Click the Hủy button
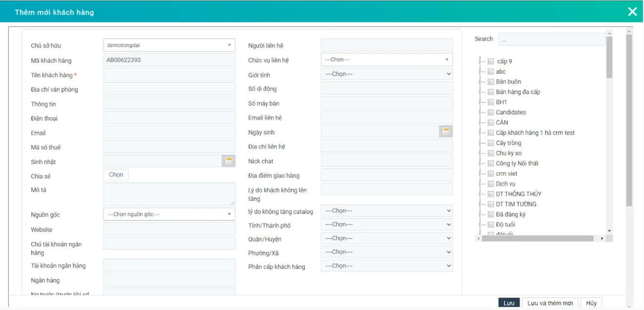 pyautogui.click(x=591, y=303)
